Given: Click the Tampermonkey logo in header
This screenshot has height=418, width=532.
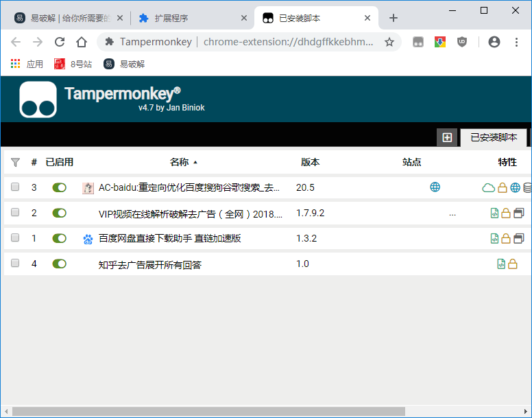Looking at the screenshot, I should [38, 100].
